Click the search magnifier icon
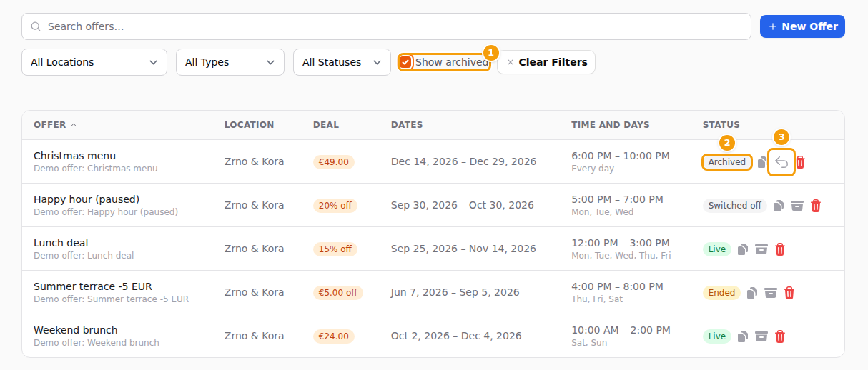The width and height of the screenshot is (868, 370). point(36,26)
